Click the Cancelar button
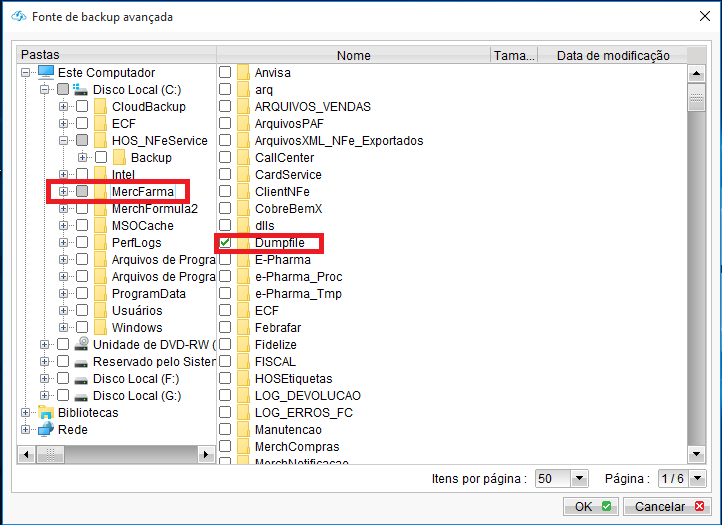Image resolution: width=722 pixels, height=525 pixels. tap(665, 507)
